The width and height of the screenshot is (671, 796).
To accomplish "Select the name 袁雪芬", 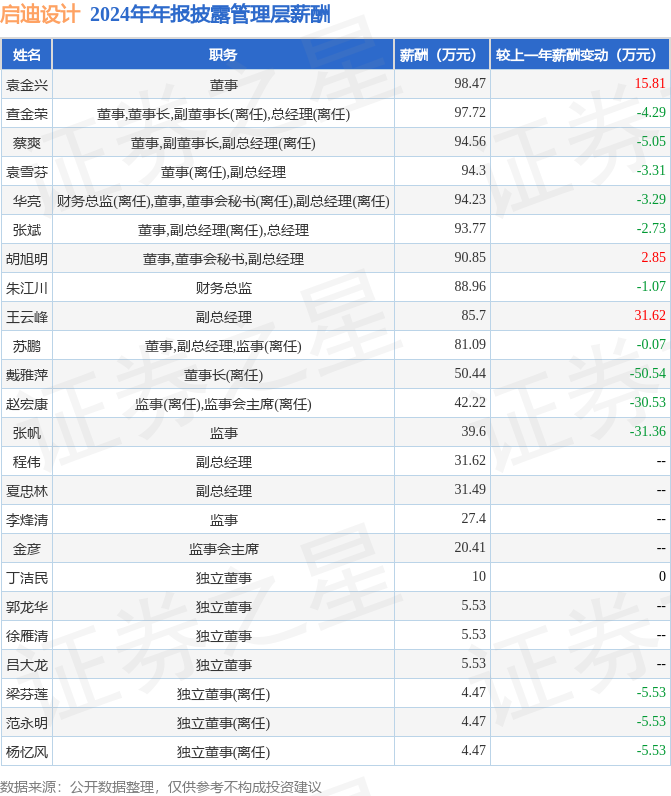I will [x=26, y=172].
